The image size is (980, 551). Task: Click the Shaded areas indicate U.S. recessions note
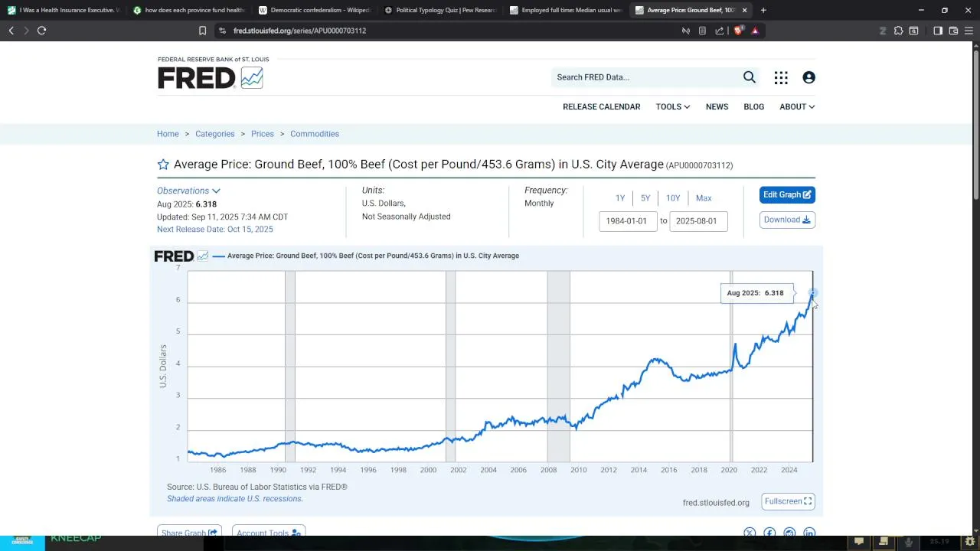(235, 499)
